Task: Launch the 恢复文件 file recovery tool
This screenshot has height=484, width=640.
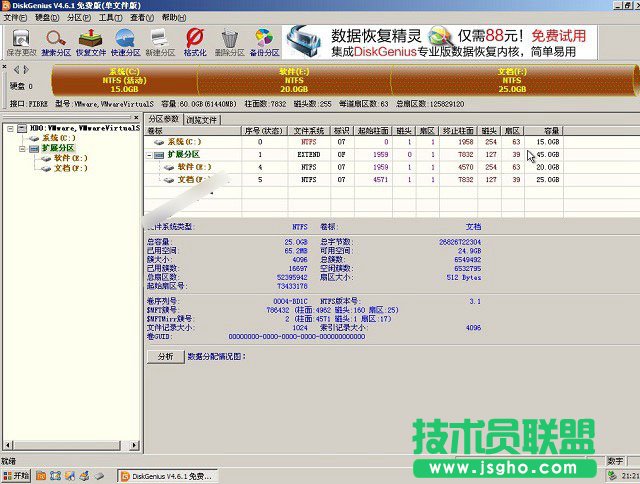Action: pos(91,42)
